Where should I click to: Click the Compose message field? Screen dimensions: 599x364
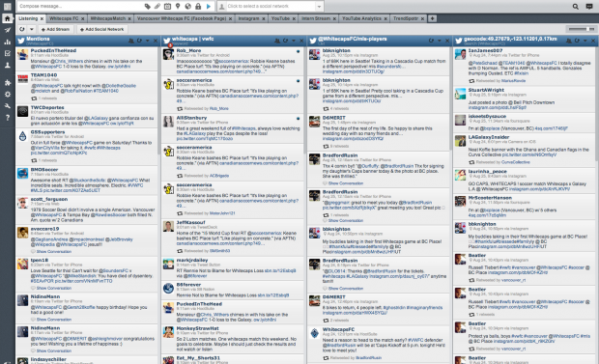[x=80, y=6]
